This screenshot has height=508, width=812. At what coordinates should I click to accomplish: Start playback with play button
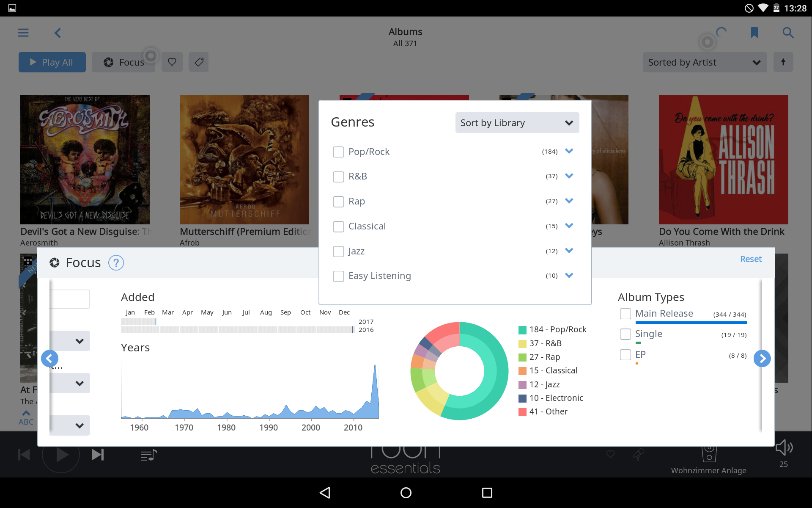pos(61,455)
